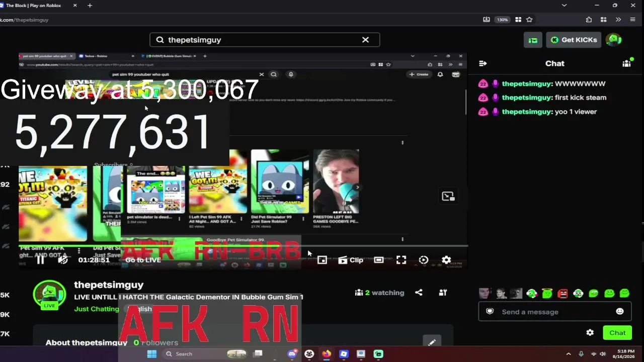Insert the red angry face emote
The height and width of the screenshot is (362, 644).
[x=562, y=293]
